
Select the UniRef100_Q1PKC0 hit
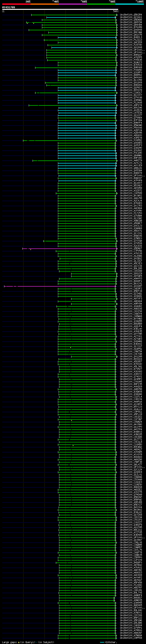pos(131,87)
